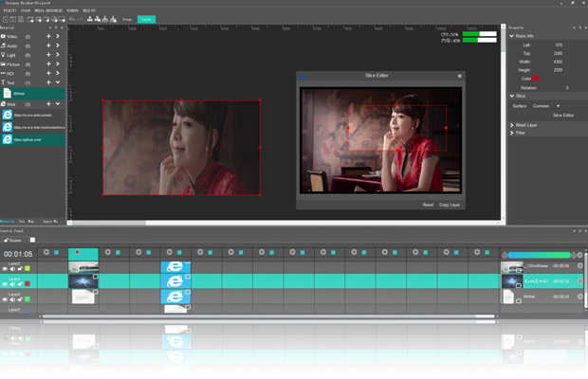The image size is (588, 379).
Task: Mute audio on Layer3
Action: 12,284
